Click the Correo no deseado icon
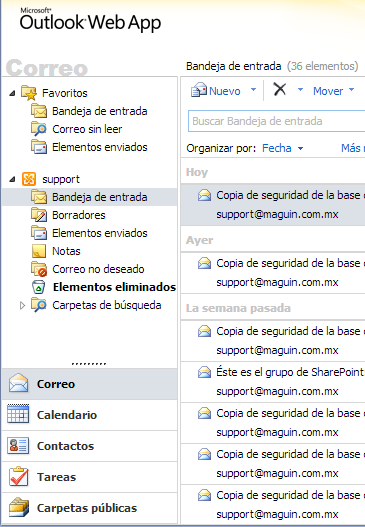This screenshot has height=527, width=365. [39, 269]
